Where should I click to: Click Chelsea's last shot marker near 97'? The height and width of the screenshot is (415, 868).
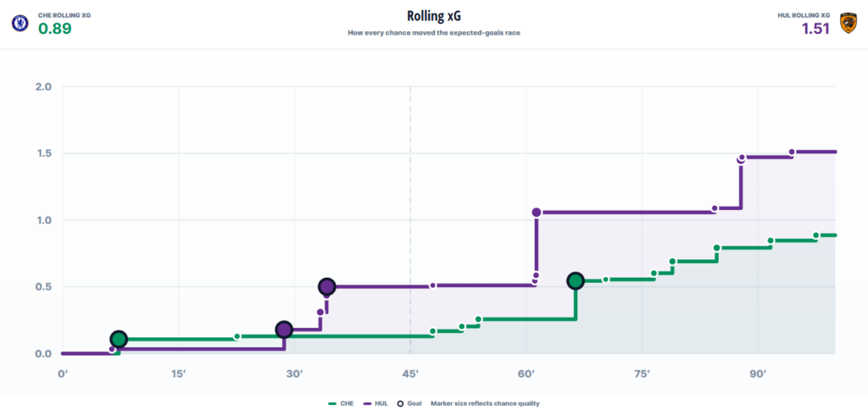click(816, 235)
